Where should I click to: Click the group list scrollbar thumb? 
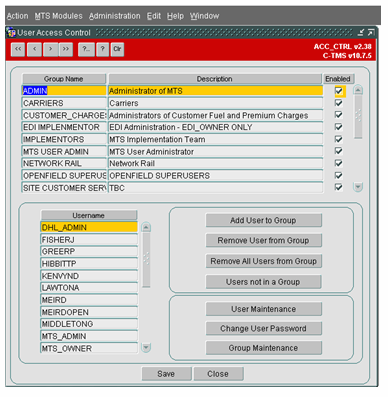[358, 117]
